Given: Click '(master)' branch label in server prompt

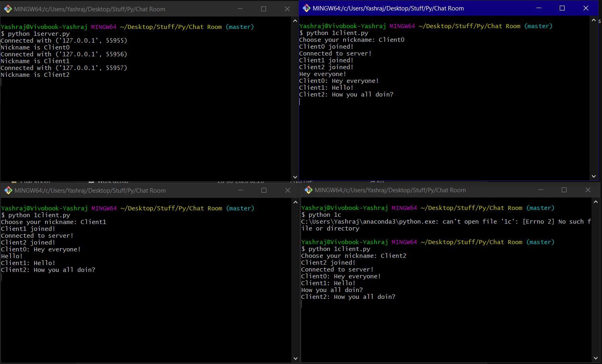Looking at the screenshot, I should [240, 27].
